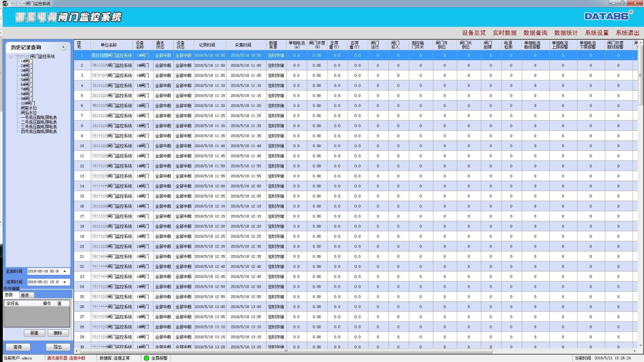Click the 删除 button

click(58, 333)
